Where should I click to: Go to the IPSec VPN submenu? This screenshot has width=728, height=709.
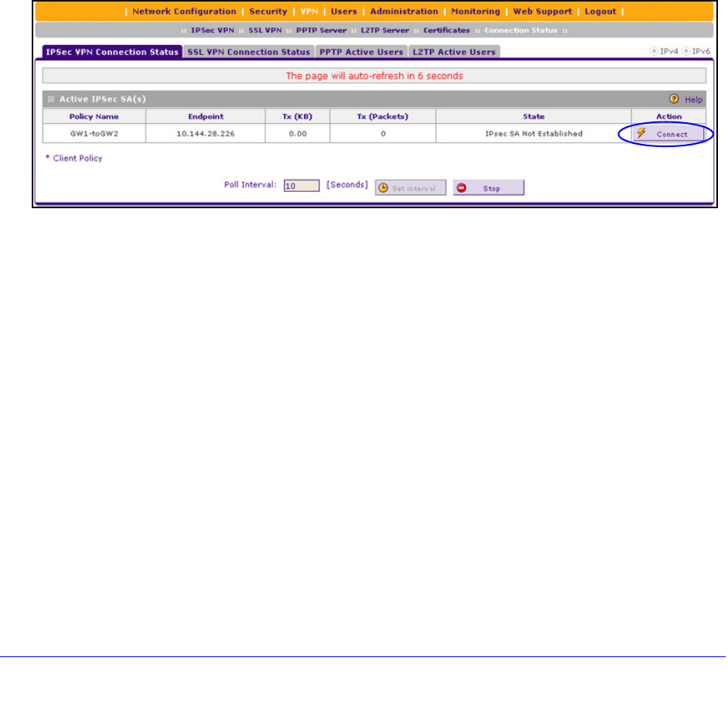[213, 30]
